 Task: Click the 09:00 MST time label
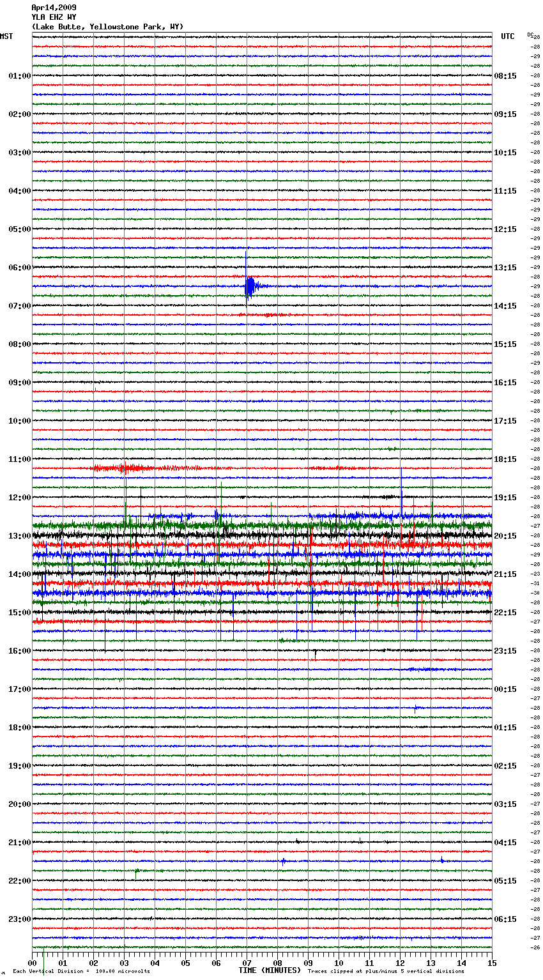click(19, 383)
